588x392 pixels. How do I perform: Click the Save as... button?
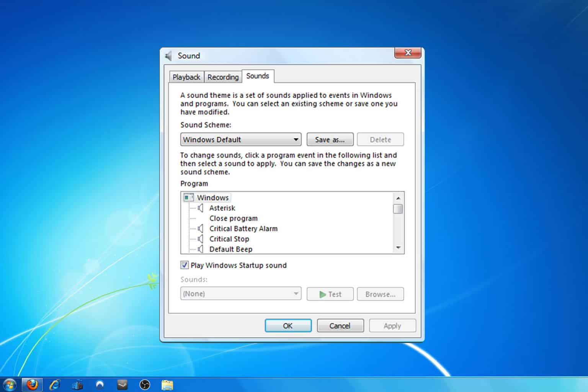point(330,139)
